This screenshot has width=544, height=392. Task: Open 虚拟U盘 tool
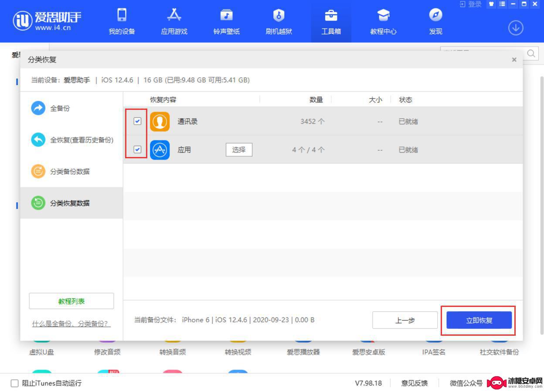pyautogui.click(x=41, y=352)
